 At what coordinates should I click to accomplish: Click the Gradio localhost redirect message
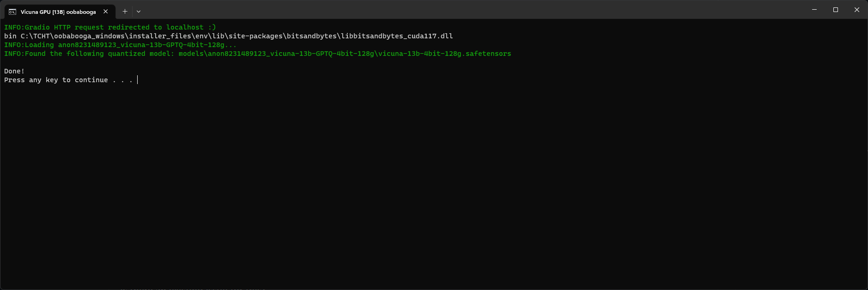click(x=110, y=27)
